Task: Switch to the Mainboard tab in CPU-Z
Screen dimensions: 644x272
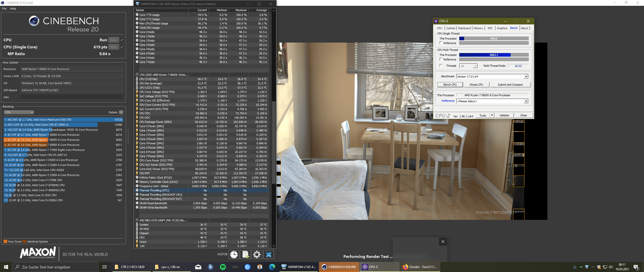Action: tap(464, 28)
